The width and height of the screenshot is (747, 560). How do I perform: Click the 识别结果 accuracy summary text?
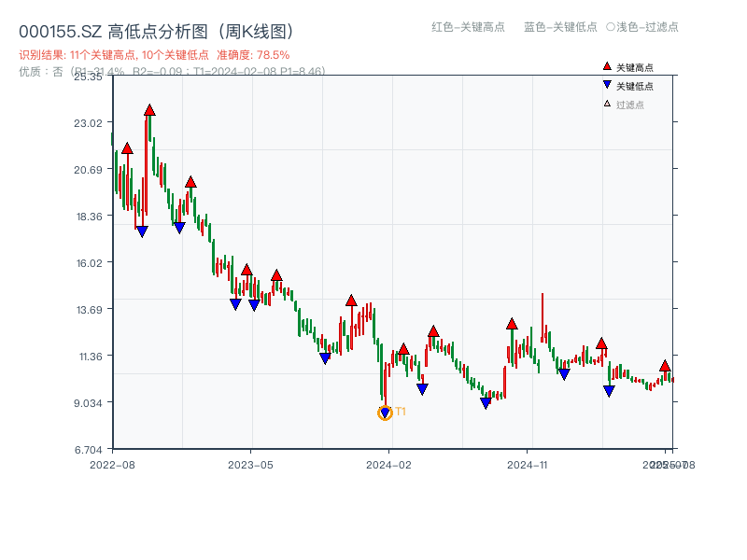click(93, 55)
